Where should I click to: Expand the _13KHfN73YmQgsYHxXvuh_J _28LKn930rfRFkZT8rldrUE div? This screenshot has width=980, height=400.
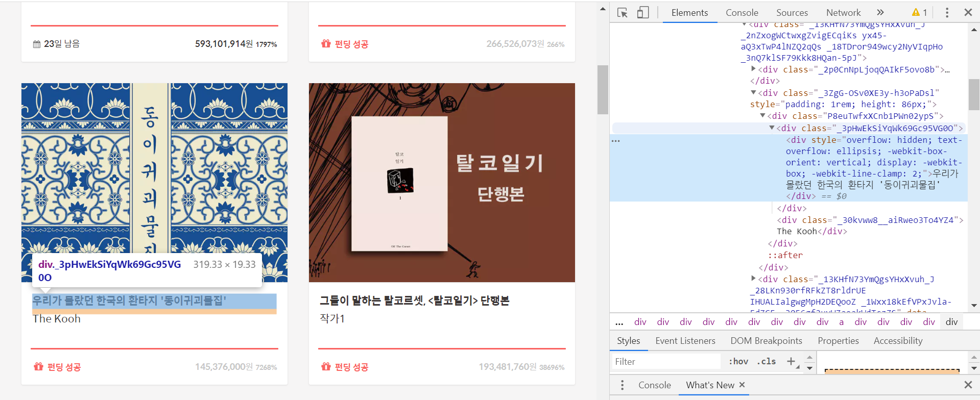(x=753, y=279)
